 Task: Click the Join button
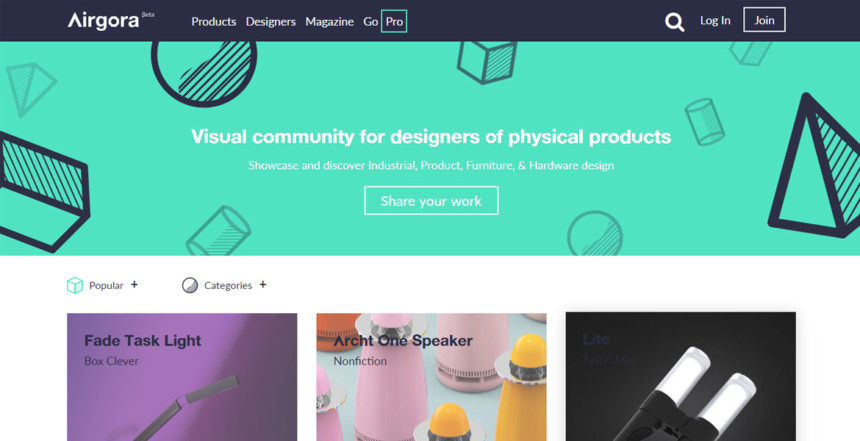(764, 20)
